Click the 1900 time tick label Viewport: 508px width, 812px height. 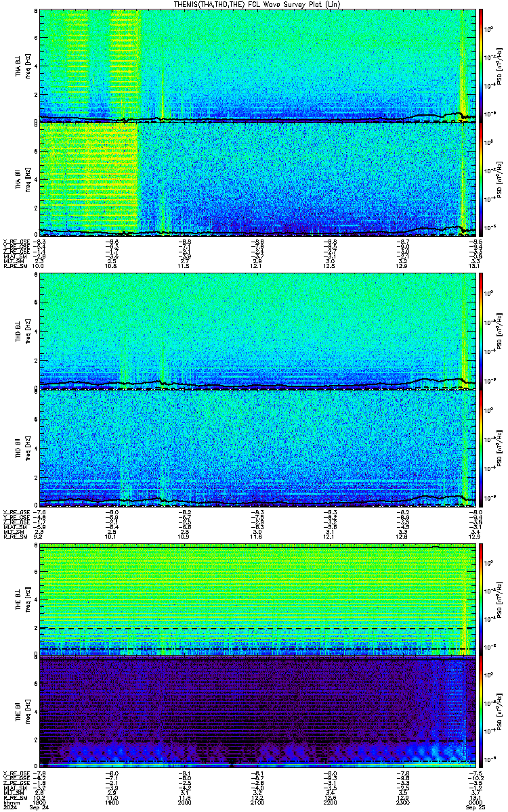(x=112, y=803)
